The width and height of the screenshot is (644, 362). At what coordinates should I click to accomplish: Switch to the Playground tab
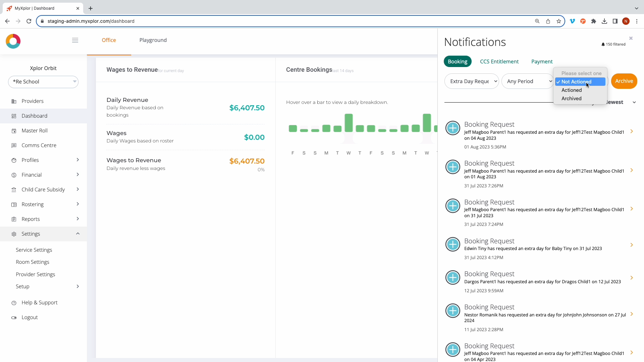pos(153,40)
